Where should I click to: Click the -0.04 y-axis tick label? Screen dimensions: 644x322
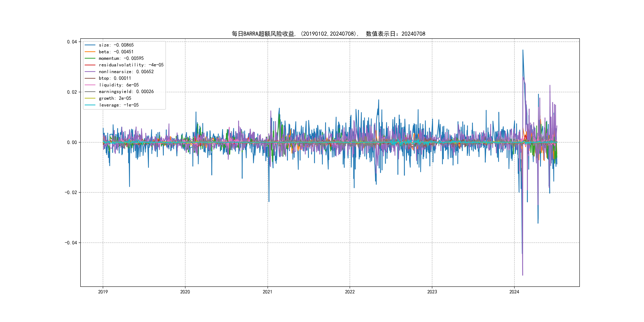coord(71,243)
